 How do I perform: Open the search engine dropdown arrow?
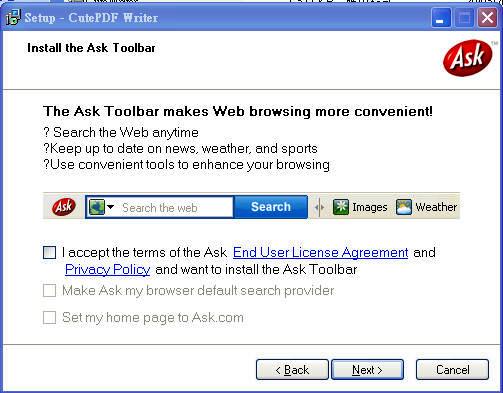[111, 207]
